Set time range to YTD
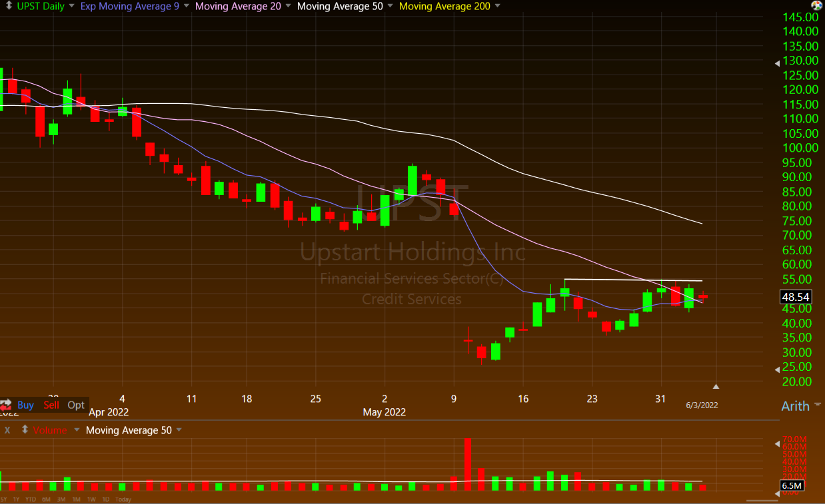 [x=31, y=499]
